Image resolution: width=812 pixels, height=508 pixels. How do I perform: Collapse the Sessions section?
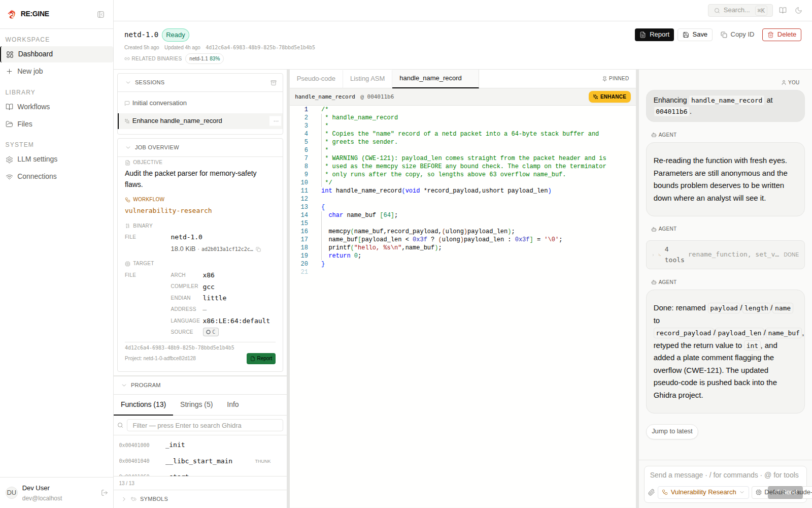click(128, 82)
